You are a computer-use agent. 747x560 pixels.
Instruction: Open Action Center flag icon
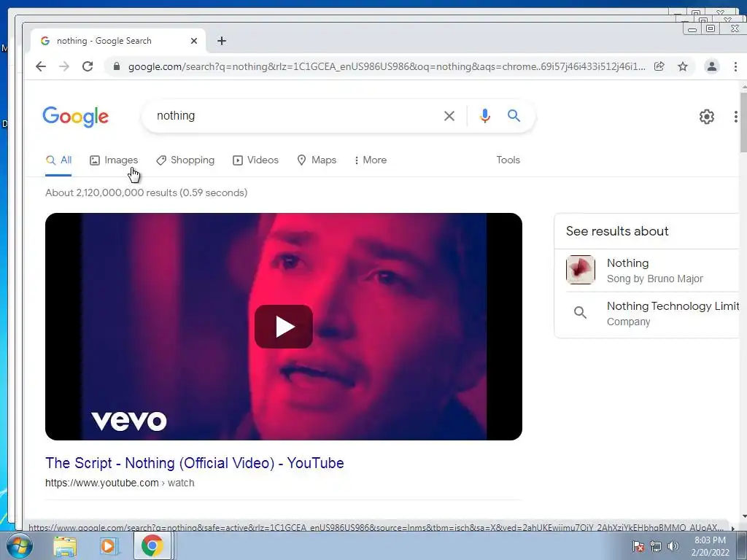click(638, 546)
